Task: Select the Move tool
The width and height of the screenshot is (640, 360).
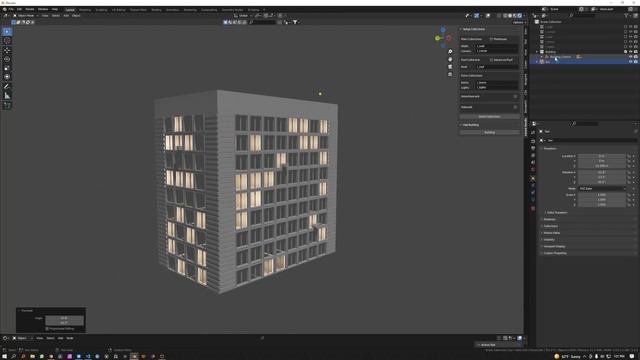Action: point(7,50)
